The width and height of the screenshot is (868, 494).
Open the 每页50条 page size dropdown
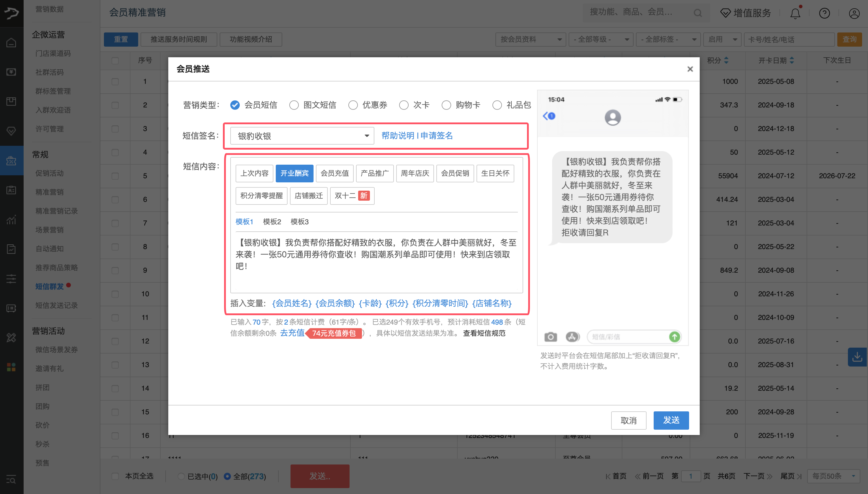833,476
